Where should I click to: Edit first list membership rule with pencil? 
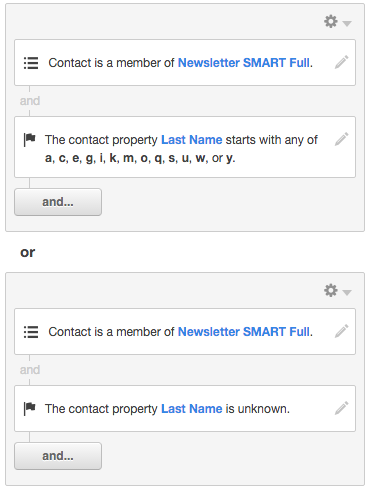click(342, 62)
